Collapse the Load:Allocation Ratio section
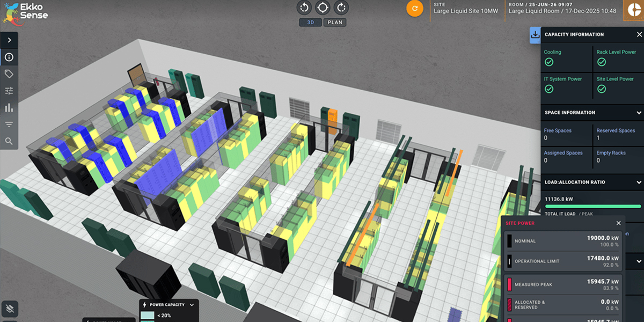Image resolution: width=644 pixels, height=322 pixels. (639, 182)
